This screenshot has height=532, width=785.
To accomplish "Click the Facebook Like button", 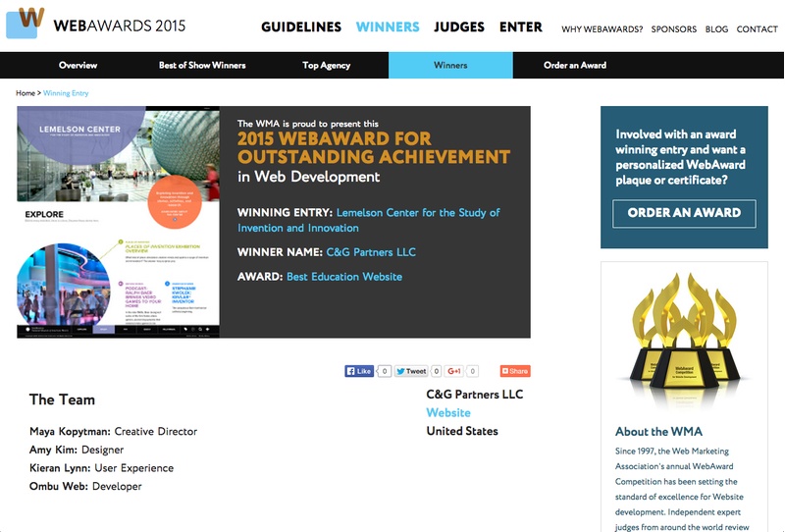I will coord(359,371).
